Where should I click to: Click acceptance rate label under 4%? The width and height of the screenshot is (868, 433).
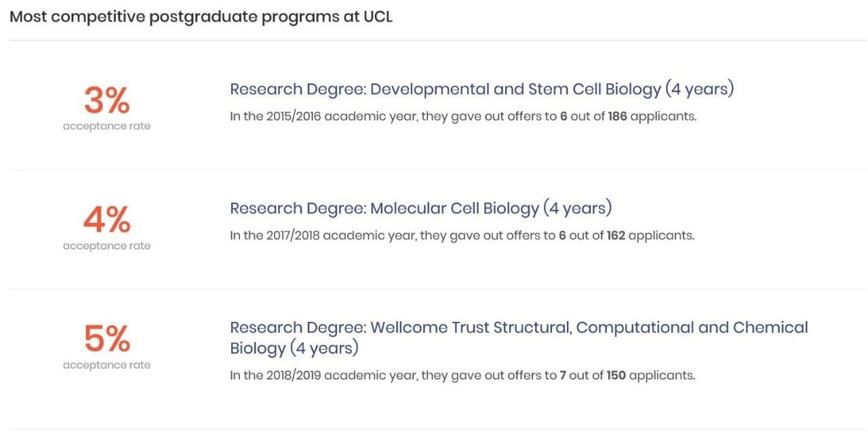point(106,246)
